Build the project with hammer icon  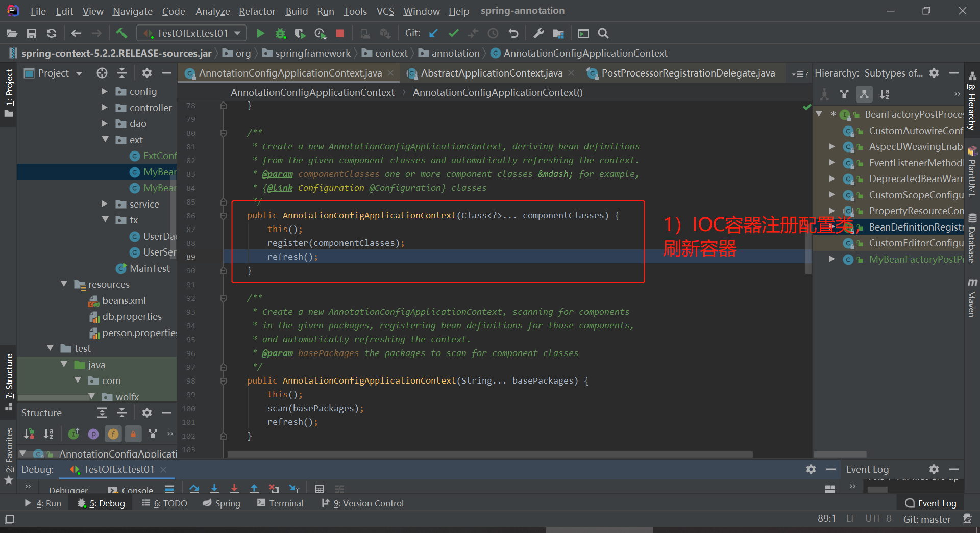click(x=121, y=33)
